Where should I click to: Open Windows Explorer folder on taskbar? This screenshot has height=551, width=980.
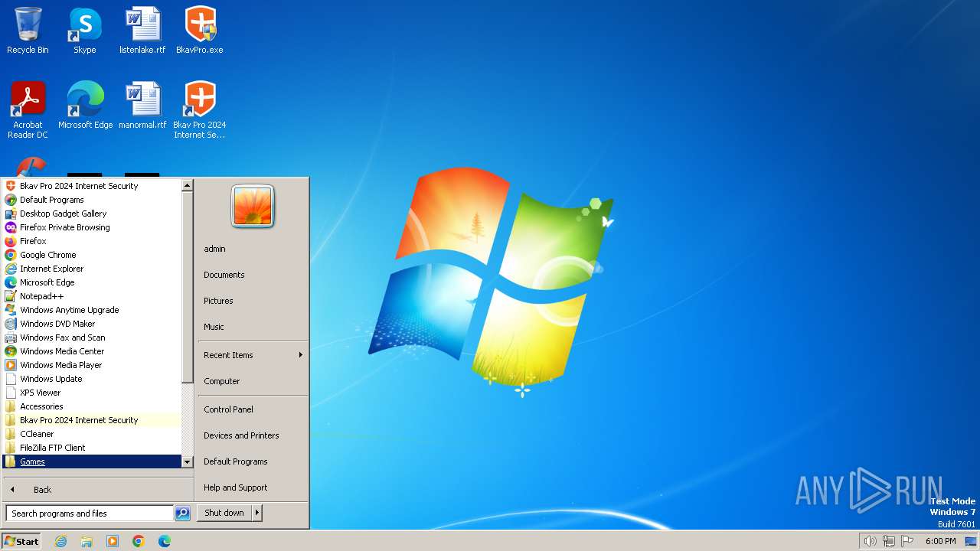87,541
